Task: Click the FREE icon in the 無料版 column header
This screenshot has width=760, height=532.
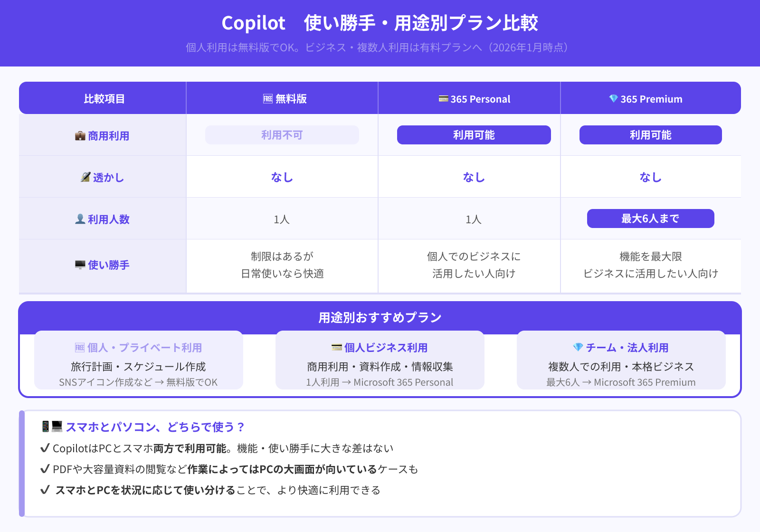Action: [x=268, y=99]
